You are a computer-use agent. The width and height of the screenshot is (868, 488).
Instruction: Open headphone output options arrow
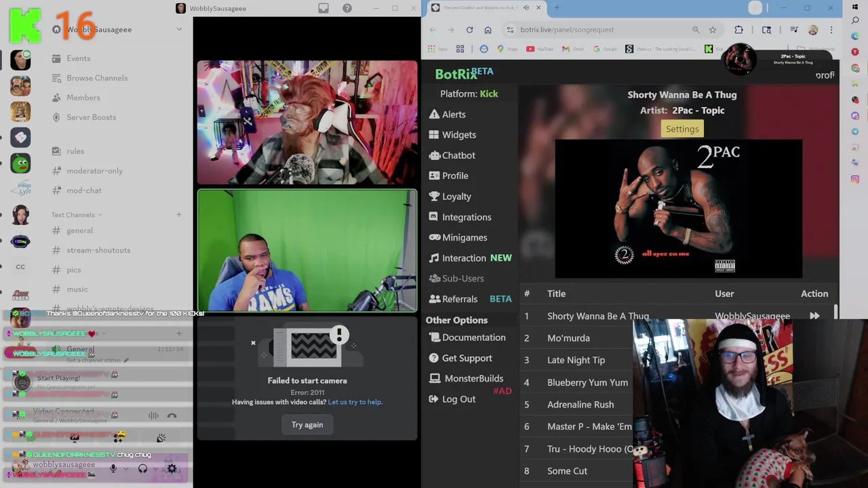click(154, 468)
